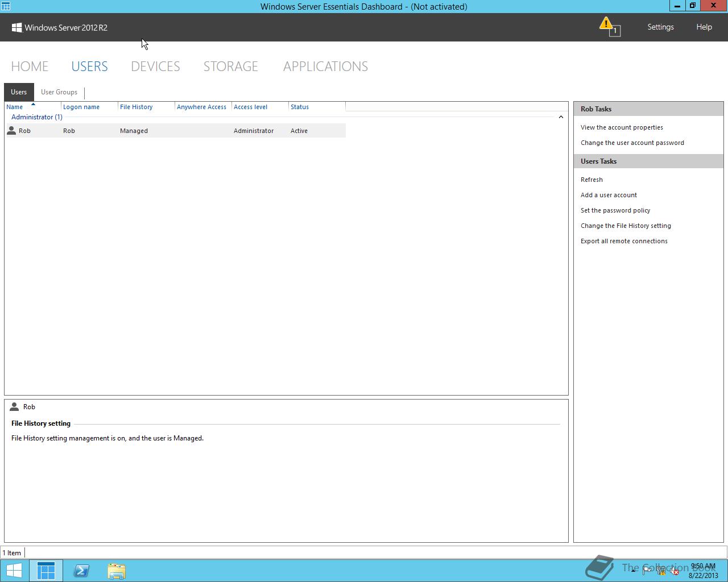Open Help in the header
Screen dimensions: 728x582
(x=704, y=27)
